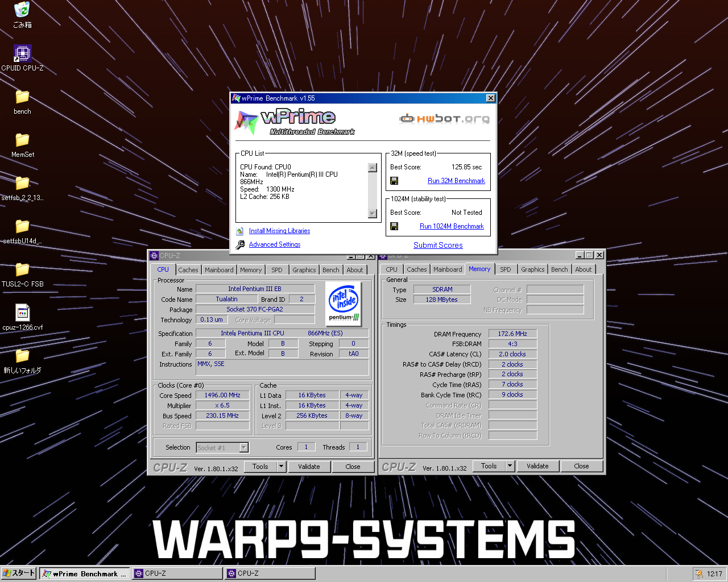Screen dimensions: 728x582
Task: Click Close in the right CPU-Z window
Action: (x=581, y=466)
